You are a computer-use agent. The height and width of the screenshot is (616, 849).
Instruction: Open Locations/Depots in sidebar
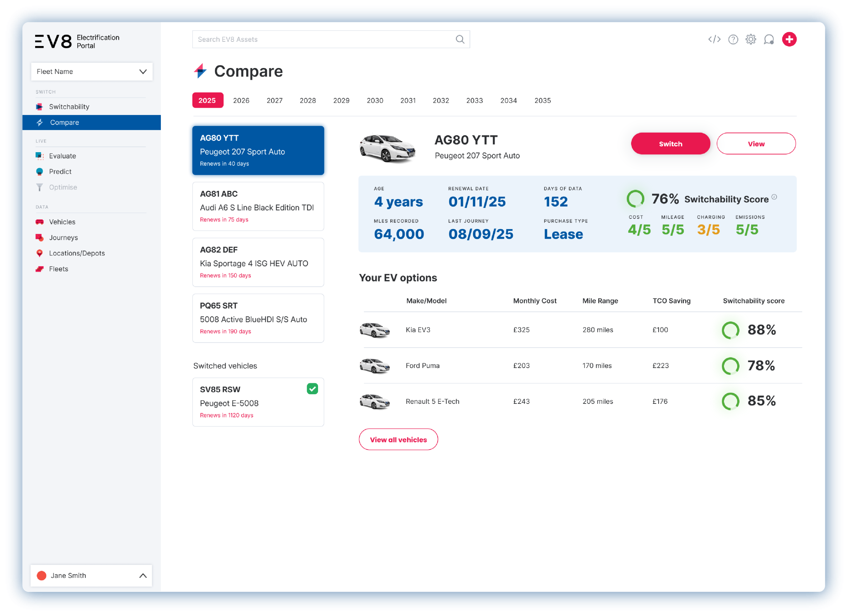(77, 253)
